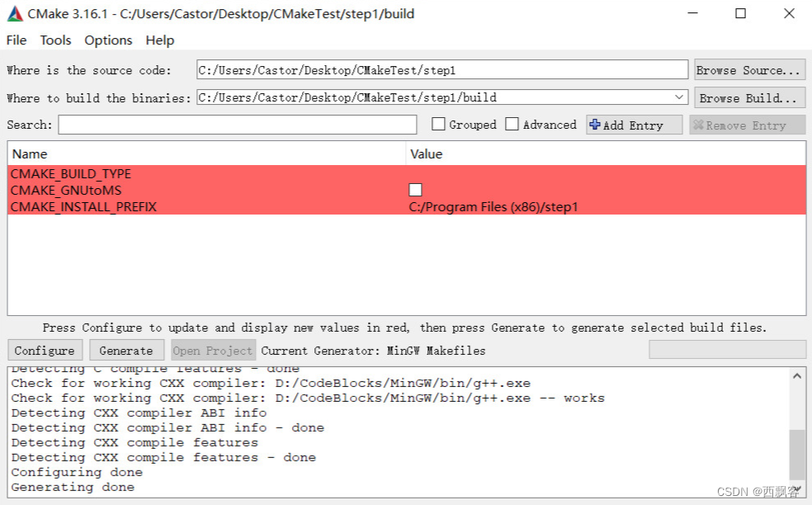This screenshot has width=812, height=505.
Task: Click the CMake logo in the title bar
Action: 13,13
